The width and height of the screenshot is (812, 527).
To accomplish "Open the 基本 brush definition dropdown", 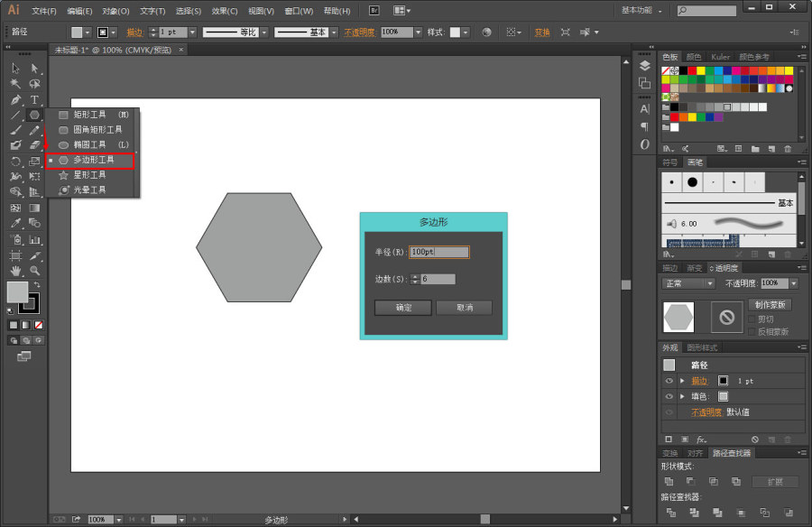I will [334, 32].
